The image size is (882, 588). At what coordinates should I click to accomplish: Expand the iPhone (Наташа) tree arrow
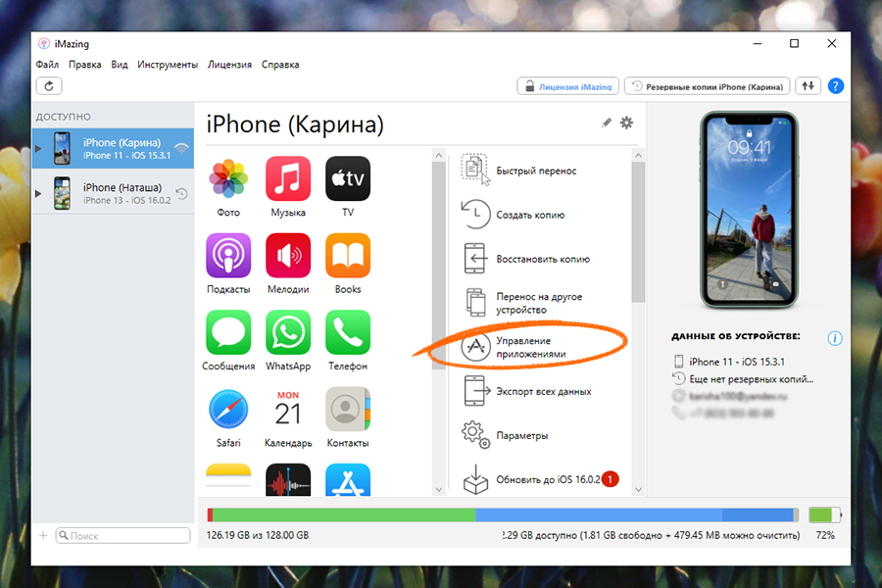[38, 194]
